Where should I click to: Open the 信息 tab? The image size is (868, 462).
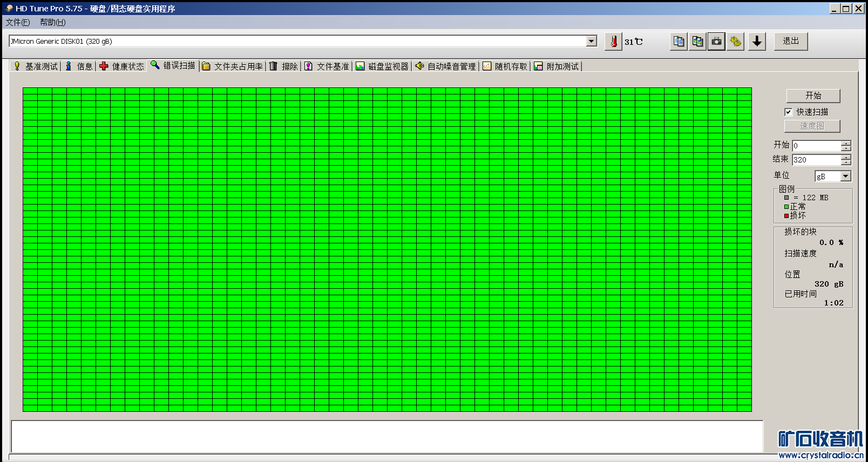click(79, 66)
